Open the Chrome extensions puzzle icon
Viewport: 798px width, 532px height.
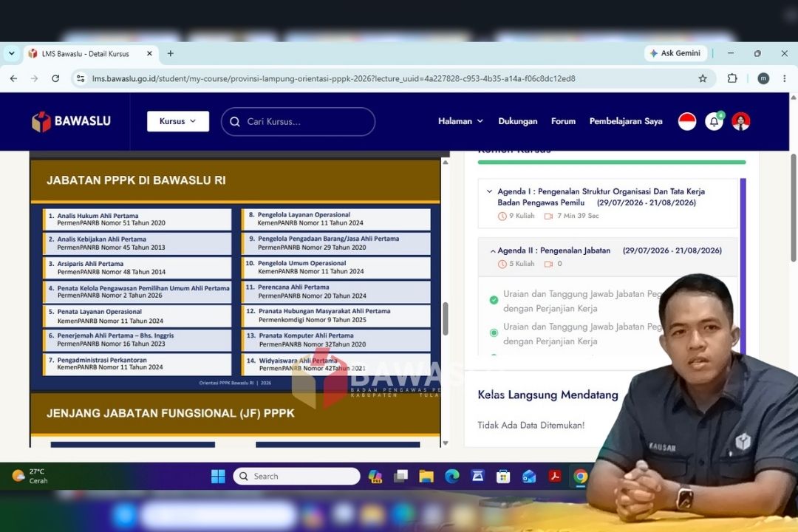click(731, 78)
